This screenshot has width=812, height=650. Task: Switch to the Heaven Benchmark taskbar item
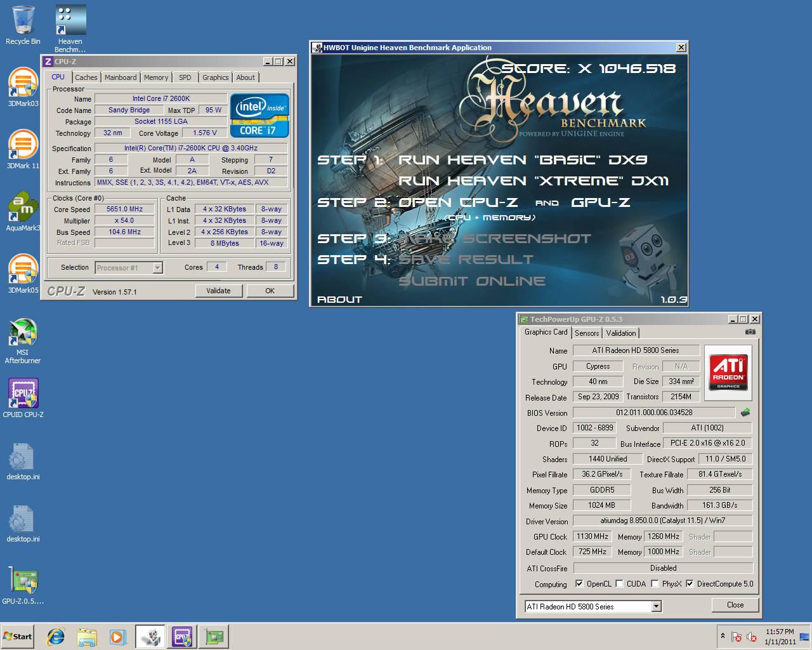pyautogui.click(x=150, y=637)
